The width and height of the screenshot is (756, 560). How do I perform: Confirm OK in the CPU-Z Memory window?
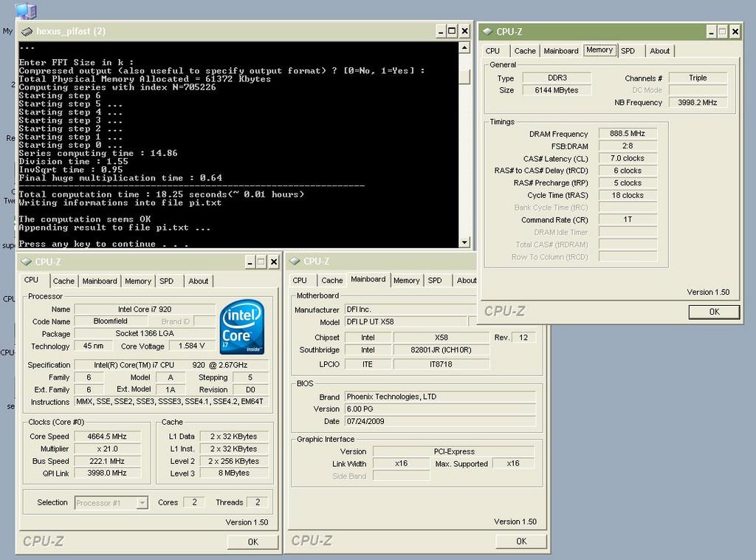[714, 312]
